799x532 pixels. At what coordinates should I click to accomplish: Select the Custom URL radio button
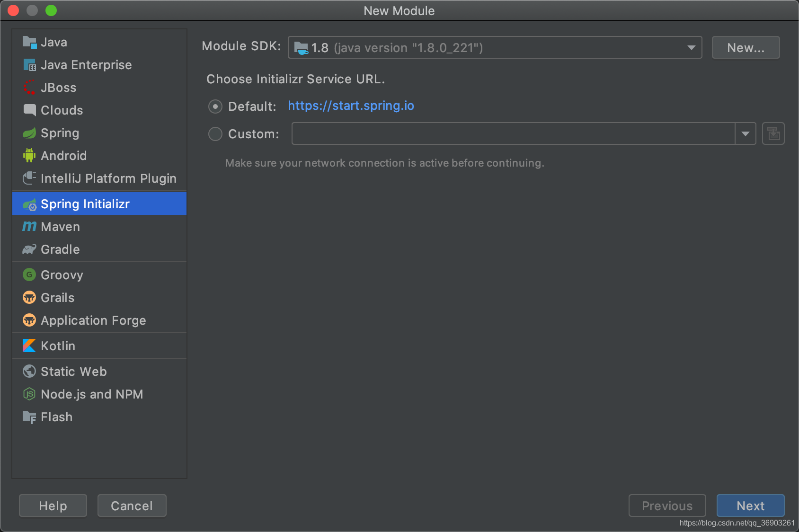click(215, 134)
